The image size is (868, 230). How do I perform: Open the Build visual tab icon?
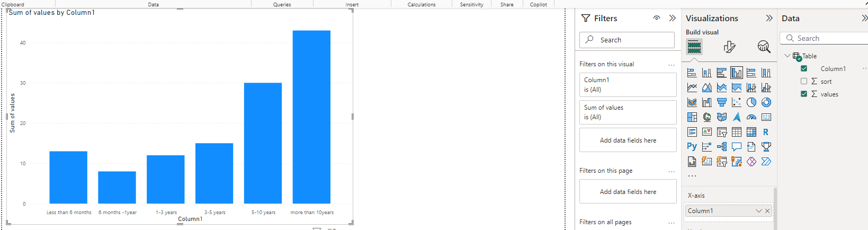[694, 47]
